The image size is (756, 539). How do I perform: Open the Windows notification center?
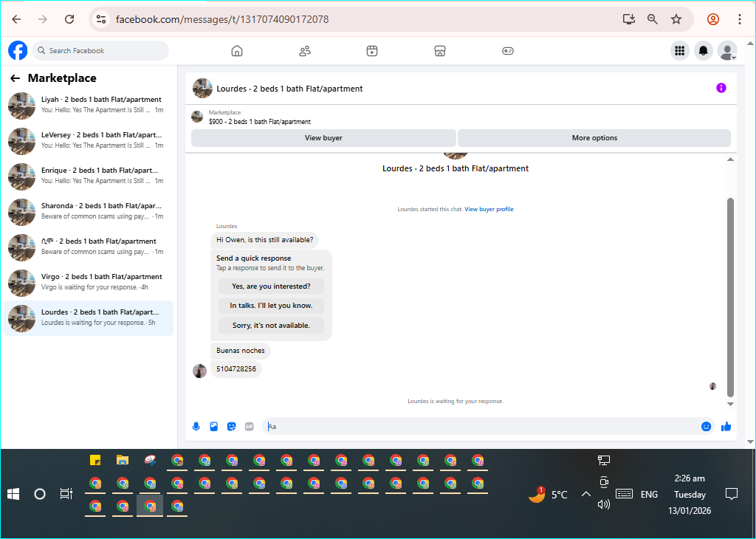point(732,494)
